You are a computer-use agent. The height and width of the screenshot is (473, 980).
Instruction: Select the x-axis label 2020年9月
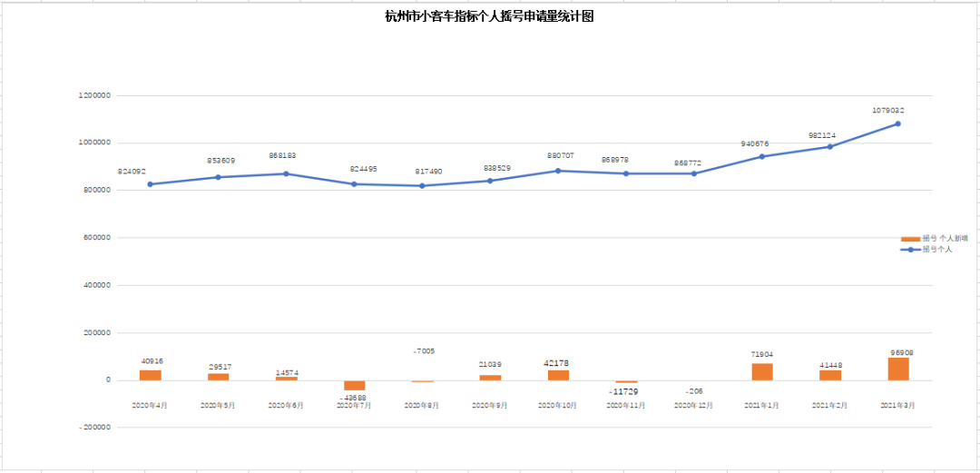coord(490,406)
